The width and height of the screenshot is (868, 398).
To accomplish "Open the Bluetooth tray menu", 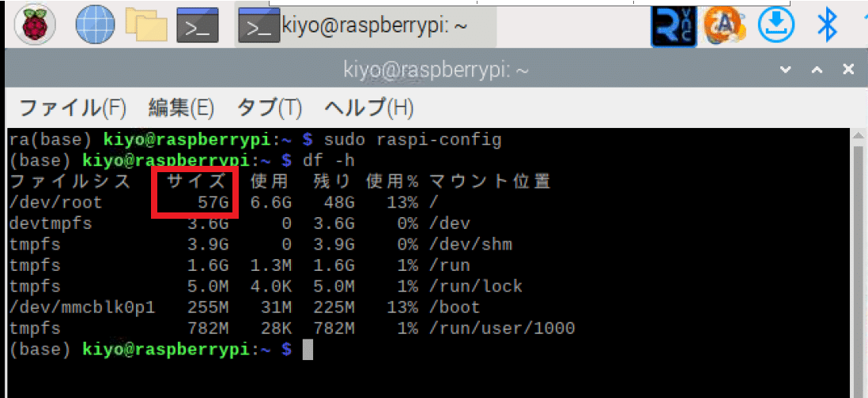I will 827,24.
